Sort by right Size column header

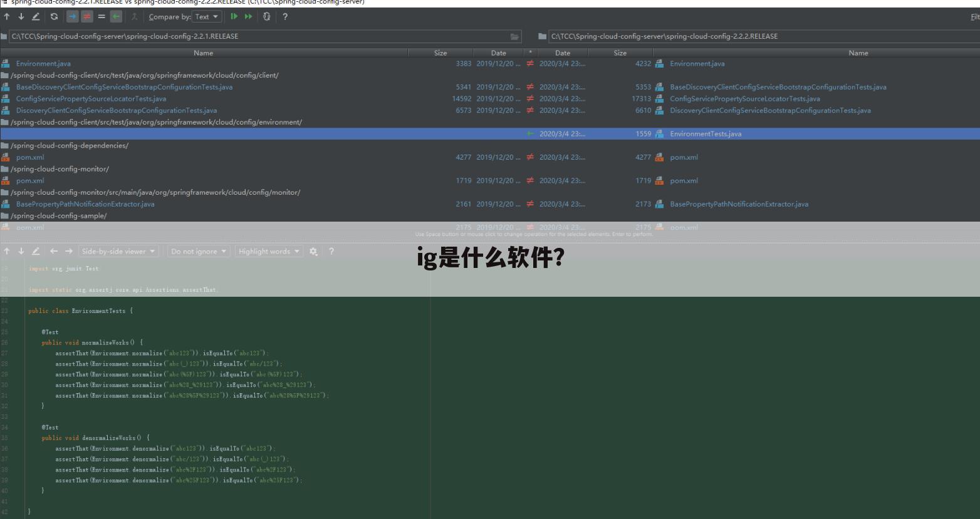click(620, 53)
